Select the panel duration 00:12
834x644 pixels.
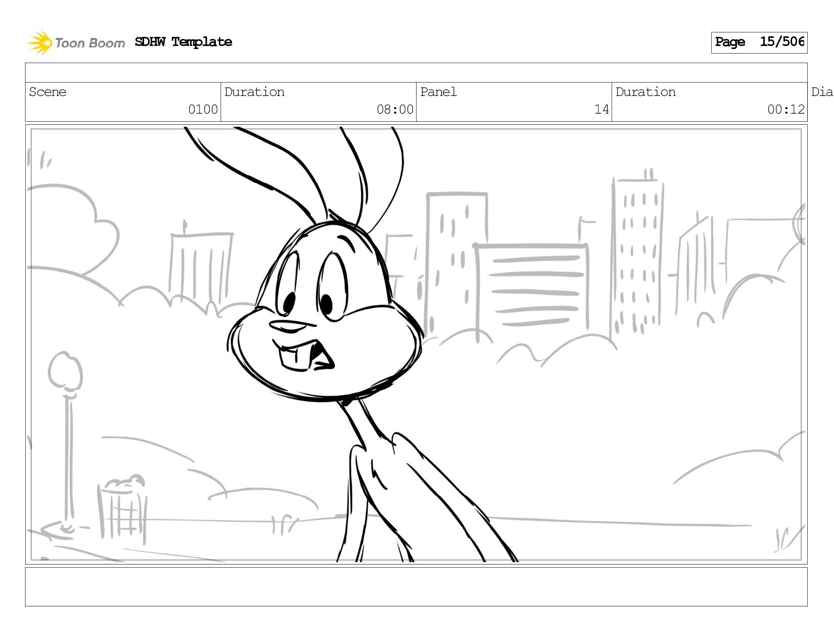tap(786, 110)
